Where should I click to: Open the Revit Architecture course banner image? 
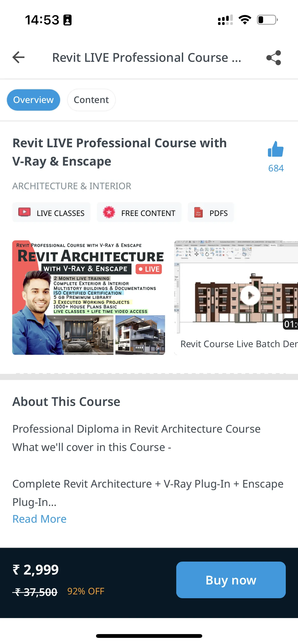point(89,297)
